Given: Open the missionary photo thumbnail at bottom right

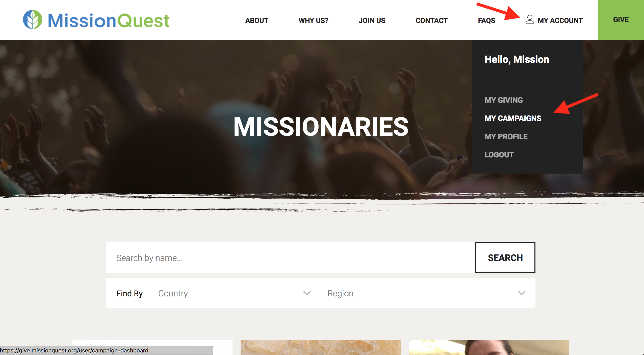Looking at the screenshot, I should click(488, 347).
